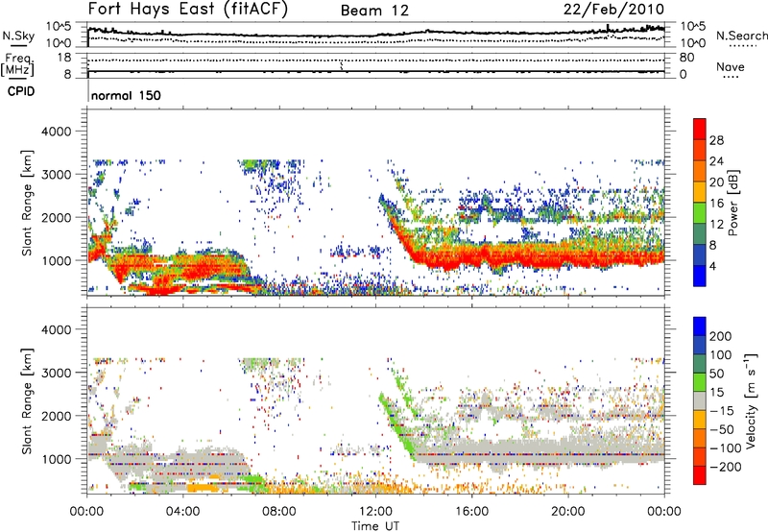This screenshot has width=768, height=532.
Task: Click the dotted line sample under 'Nave'
Action: tap(731, 78)
